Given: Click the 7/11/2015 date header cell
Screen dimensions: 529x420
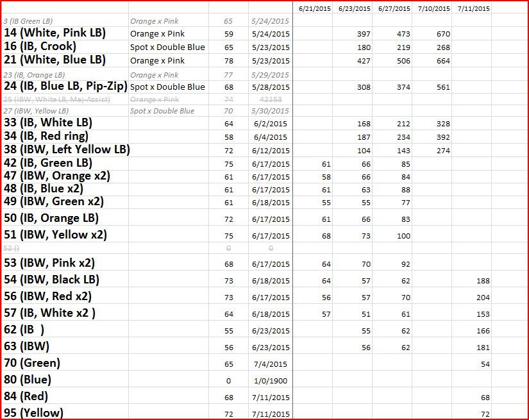Looking at the screenshot, I should (473, 9).
